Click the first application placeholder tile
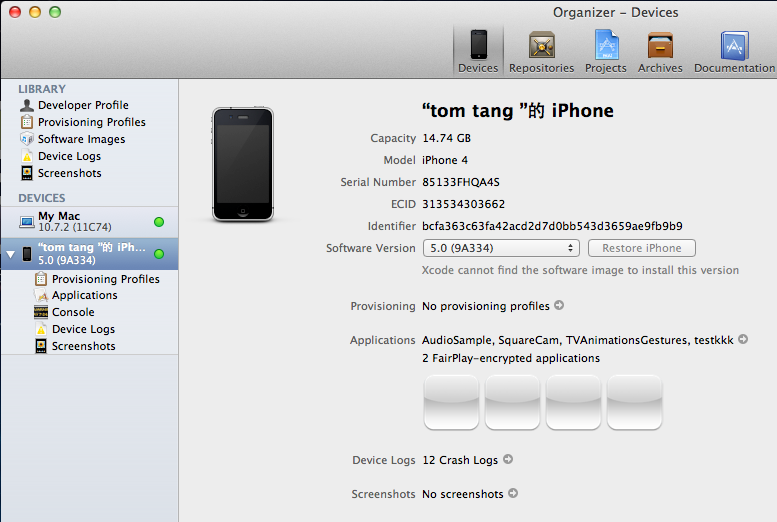Screen dimensions: 777x522 coord(451,402)
